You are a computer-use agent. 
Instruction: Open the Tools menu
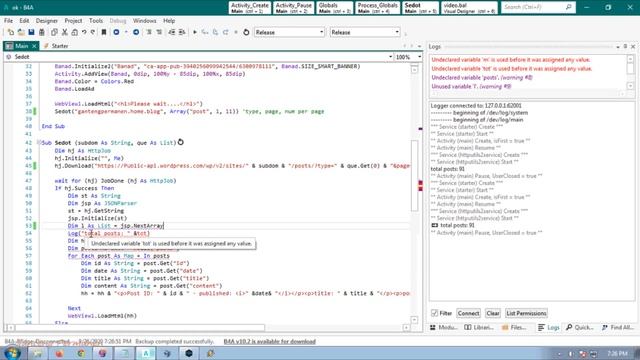(x=96, y=20)
